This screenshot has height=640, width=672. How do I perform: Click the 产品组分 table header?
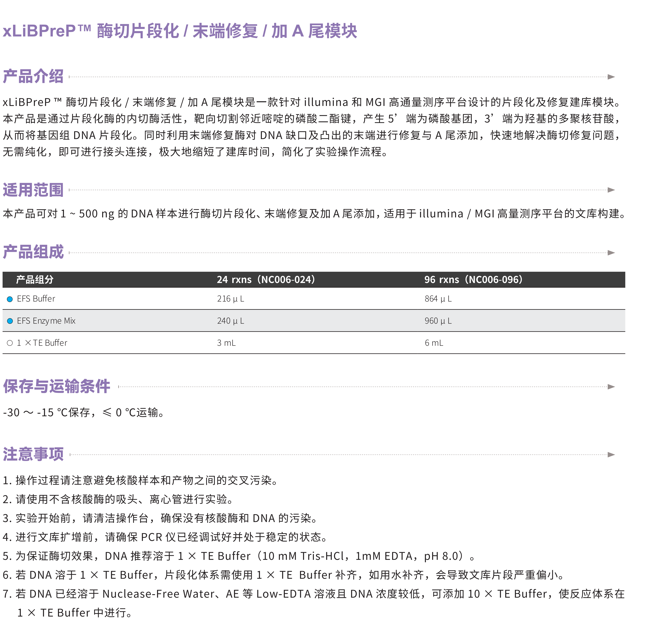[35, 280]
